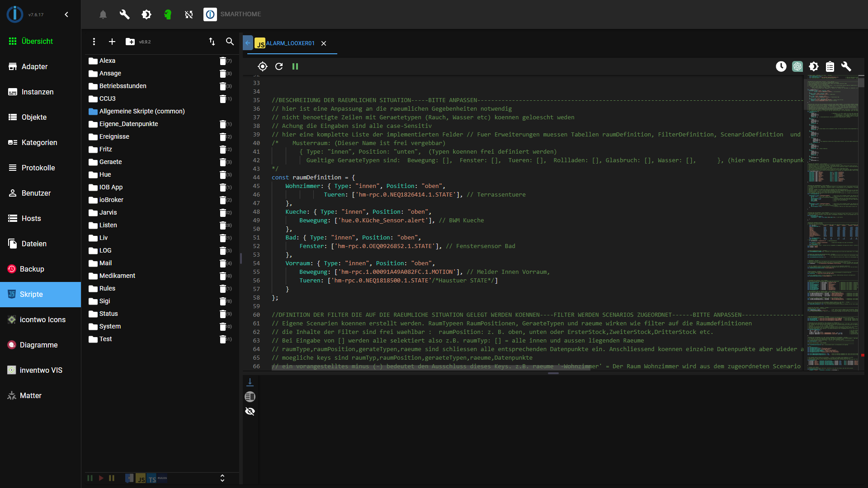Screen dimensions: 868x488
Task: Open debug wrench in editor toolbar
Action: [846, 66]
